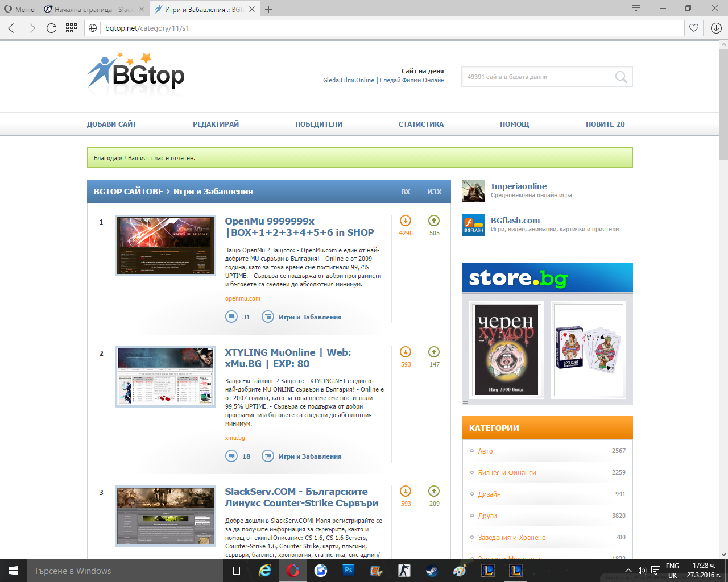
Task: Click the Търсене в Windows search box
Action: 125,571
